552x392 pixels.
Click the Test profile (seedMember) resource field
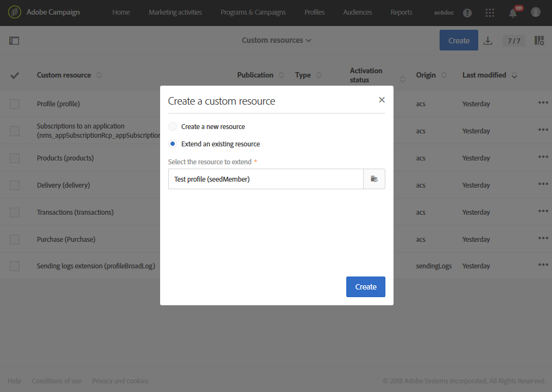pos(265,179)
